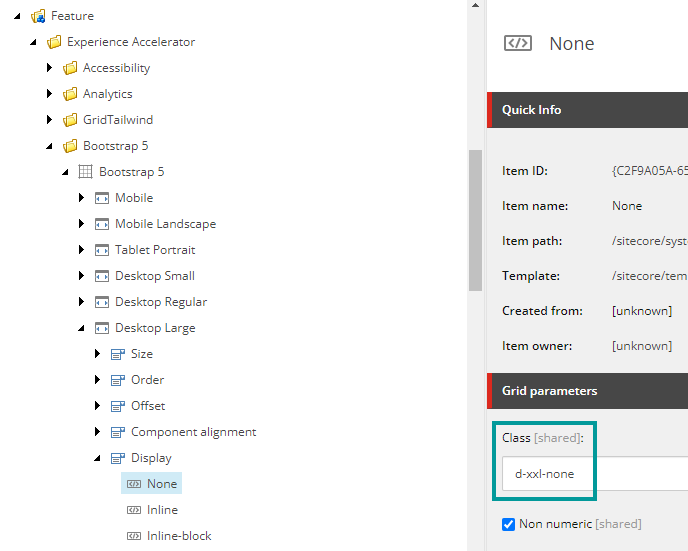Expand the Tablet Portrait node

[x=81, y=249]
